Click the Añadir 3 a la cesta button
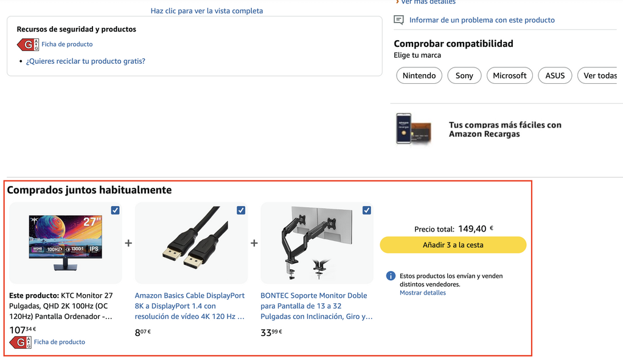623x364 pixels. [453, 245]
